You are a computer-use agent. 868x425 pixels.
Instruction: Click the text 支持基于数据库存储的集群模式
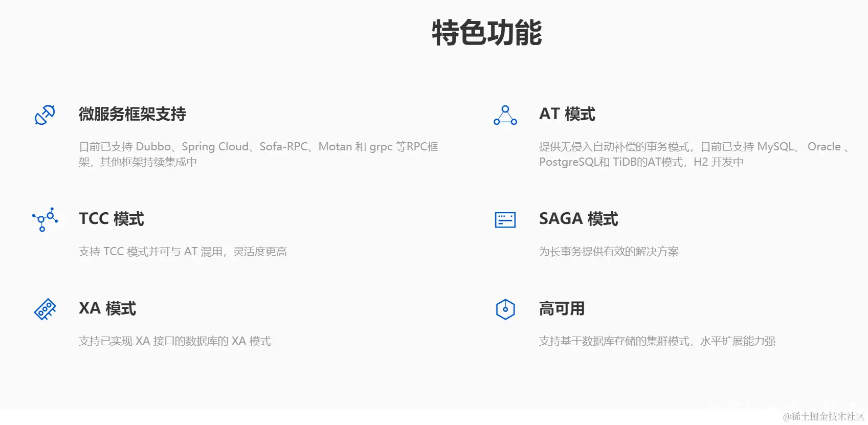(614, 341)
